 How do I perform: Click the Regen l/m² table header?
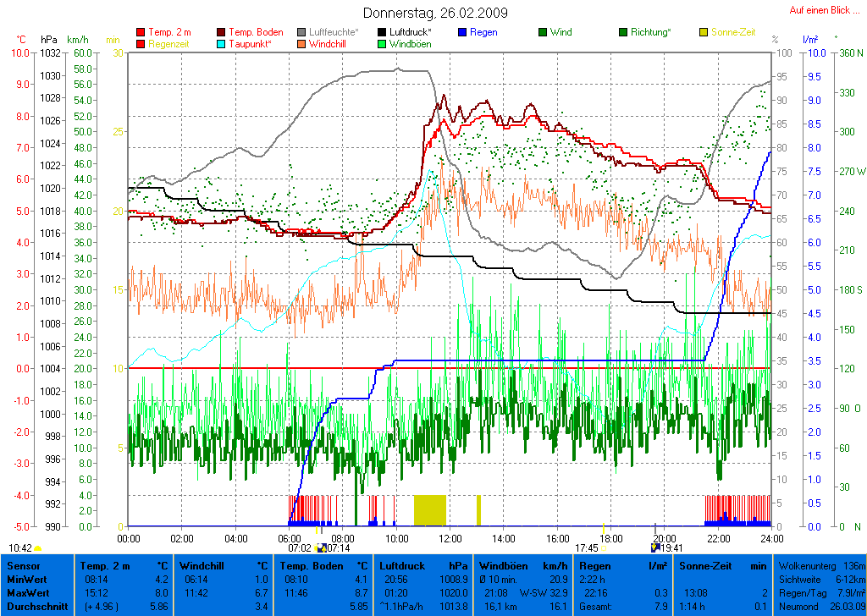[x=622, y=564]
